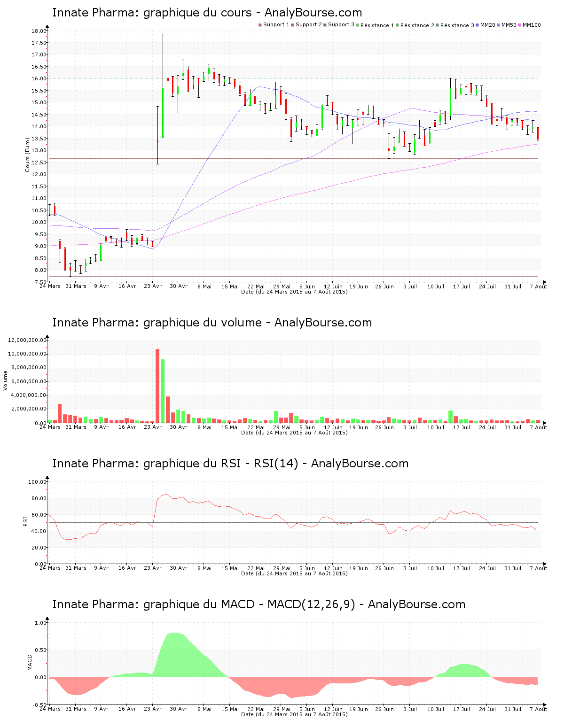Click the 16.00 value on price axis

tap(39, 78)
